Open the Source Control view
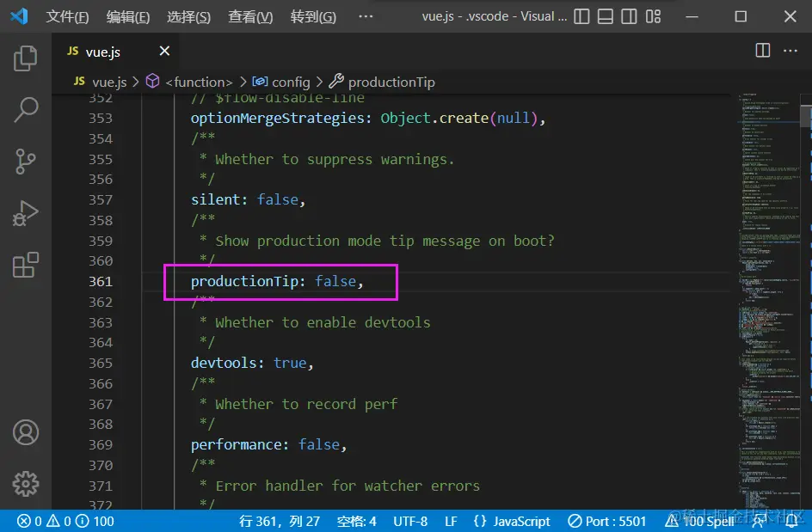The width and height of the screenshot is (812, 532). point(26,162)
